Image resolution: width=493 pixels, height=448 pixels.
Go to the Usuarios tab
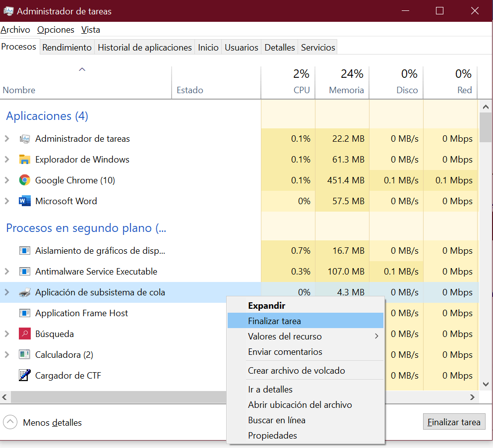click(x=241, y=48)
